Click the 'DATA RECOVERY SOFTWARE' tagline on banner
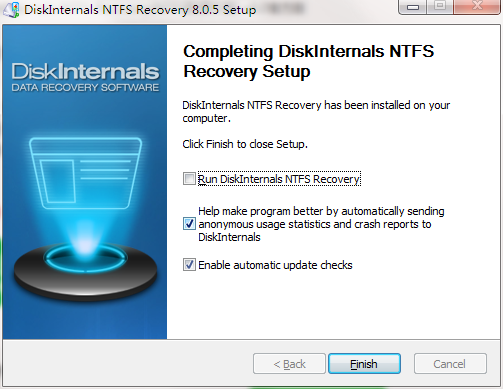The height and width of the screenshot is (389, 503). [x=85, y=88]
